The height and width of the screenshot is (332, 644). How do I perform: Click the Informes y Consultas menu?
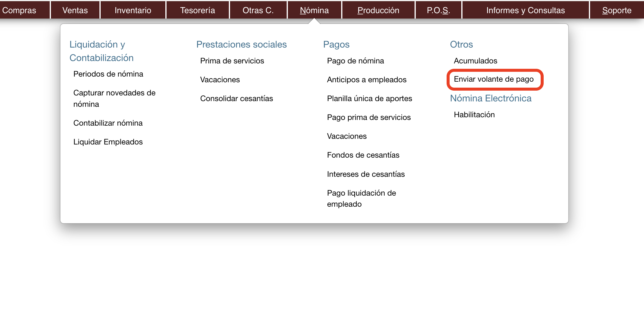coord(525,10)
